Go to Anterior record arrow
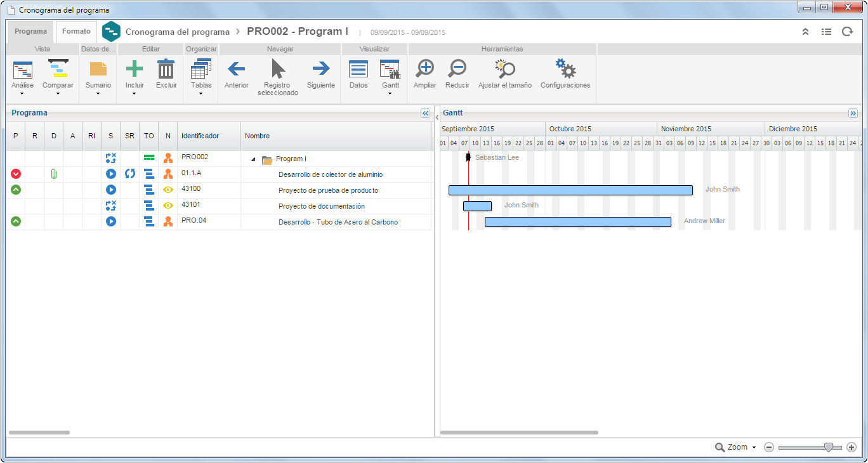 pyautogui.click(x=237, y=68)
